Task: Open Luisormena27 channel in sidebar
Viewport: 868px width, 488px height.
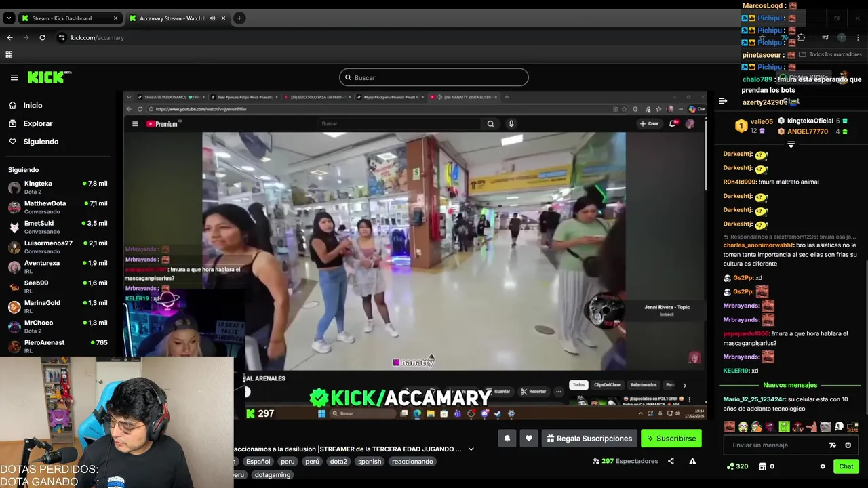Action: tap(58, 247)
